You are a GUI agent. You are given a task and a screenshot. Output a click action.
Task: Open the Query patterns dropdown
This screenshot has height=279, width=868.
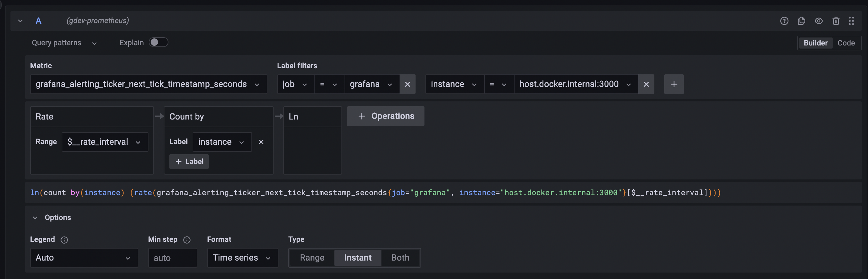[64, 42]
